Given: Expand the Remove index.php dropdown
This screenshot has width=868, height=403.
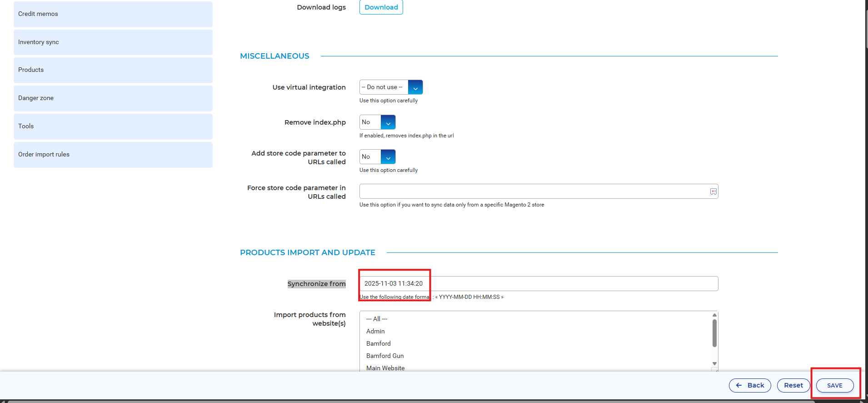Looking at the screenshot, I should tap(377, 122).
